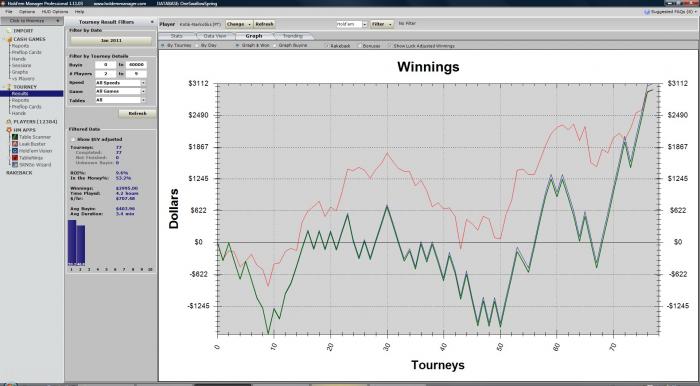Open the File menu
This screenshot has width=700, height=386.
tap(9, 12)
